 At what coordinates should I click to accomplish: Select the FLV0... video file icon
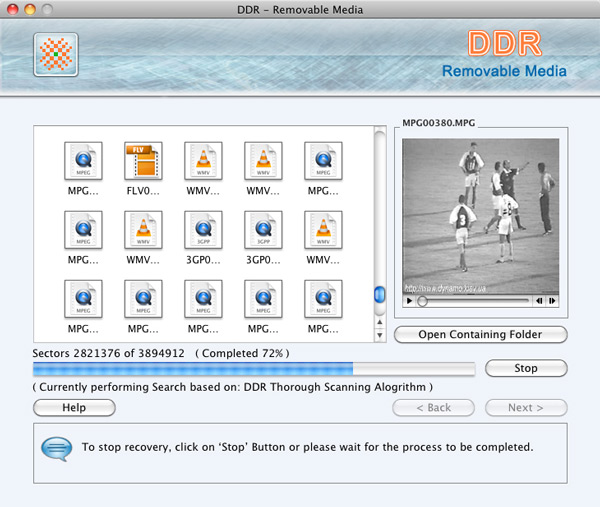[x=143, y=161]
